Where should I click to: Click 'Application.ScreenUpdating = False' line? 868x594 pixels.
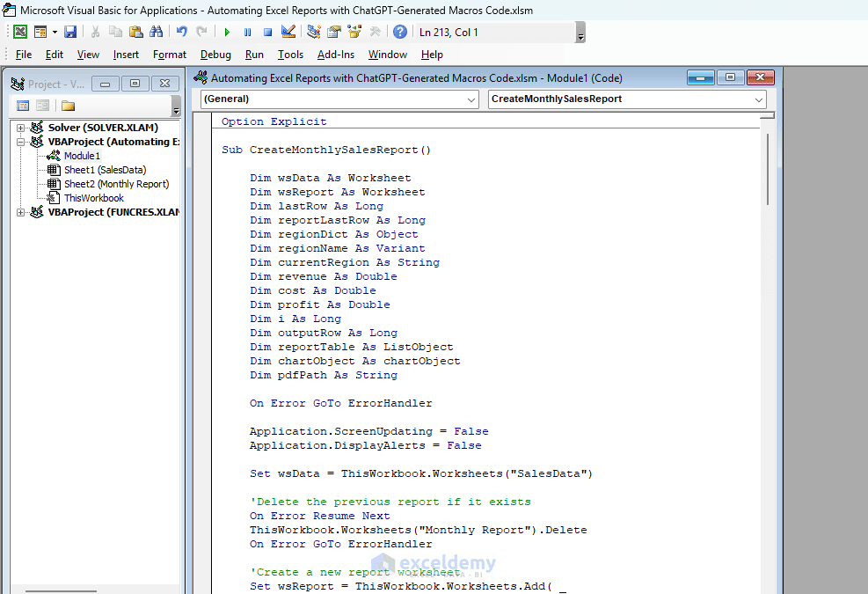click(368, 431)
